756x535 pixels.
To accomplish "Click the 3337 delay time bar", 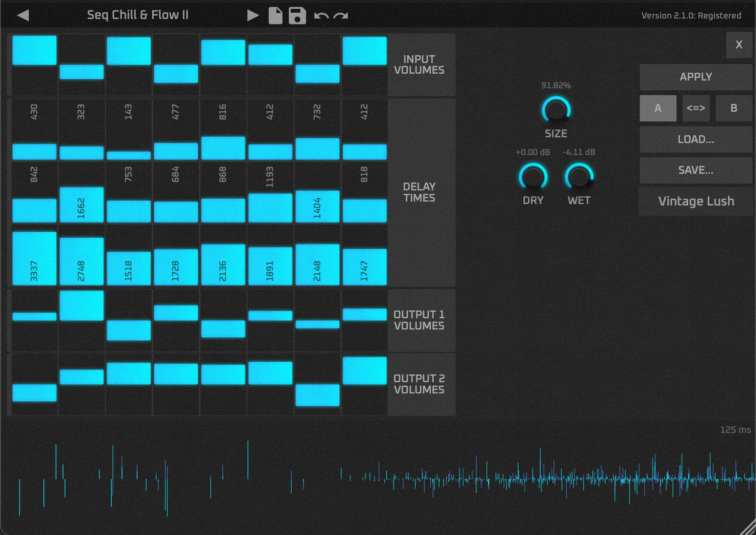I will [34, 259].
